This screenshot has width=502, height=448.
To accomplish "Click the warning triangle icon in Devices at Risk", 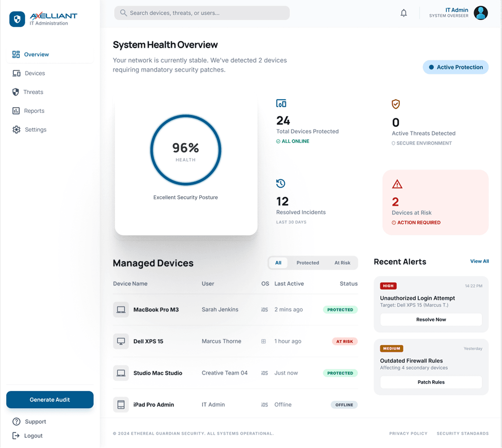I will [397, 184].
